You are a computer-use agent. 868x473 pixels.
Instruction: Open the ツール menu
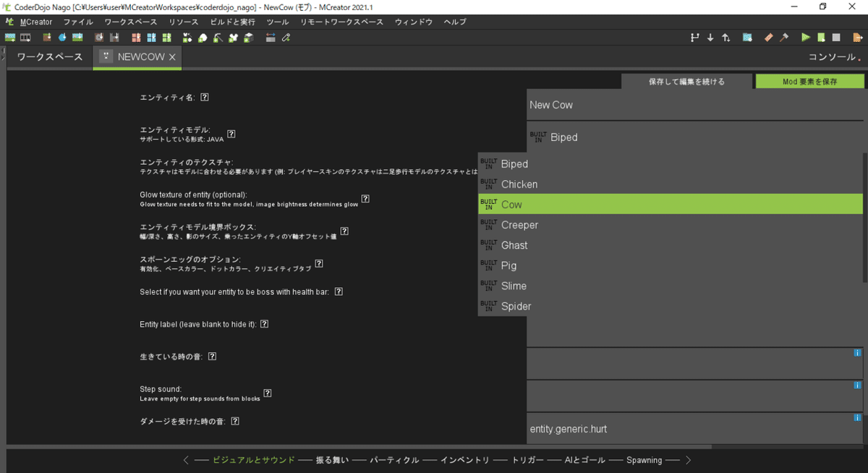coord(278,22)
